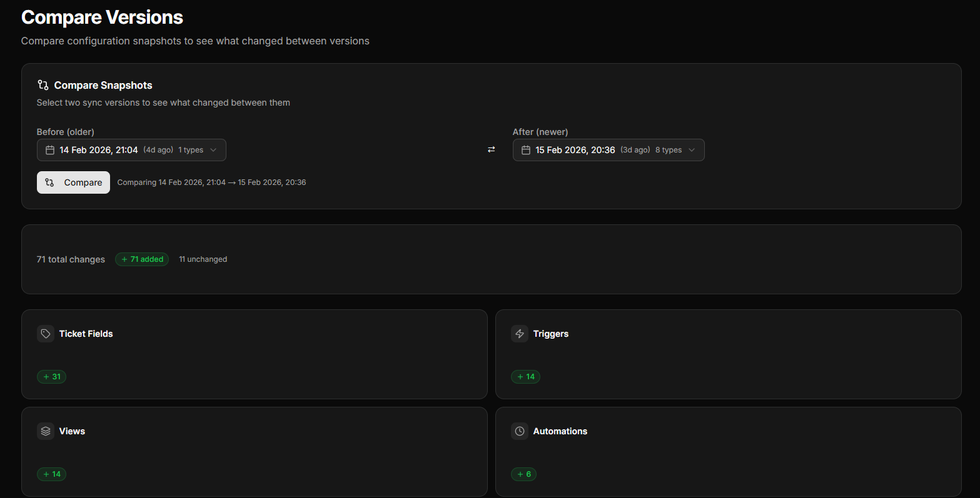The height and width of the screenshot is (498, 980).
Task: Click the +14 badge under Triggers
Action: [525, 376]
